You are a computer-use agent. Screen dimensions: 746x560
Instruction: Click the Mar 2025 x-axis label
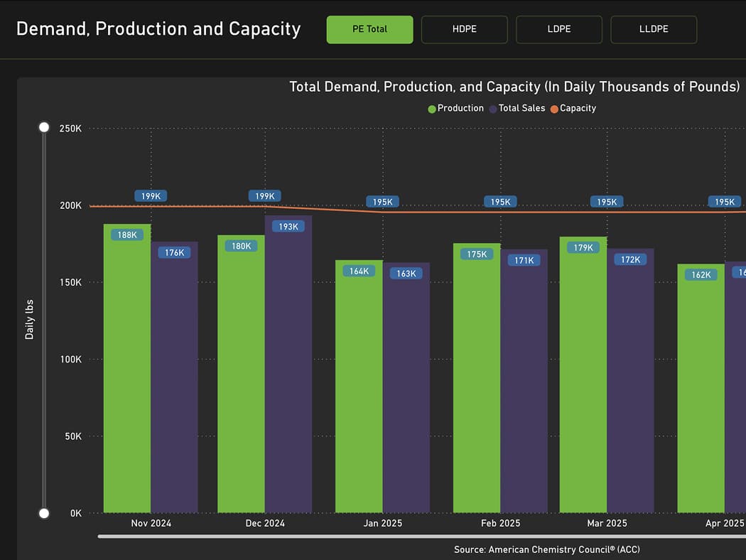pos(607,523)
